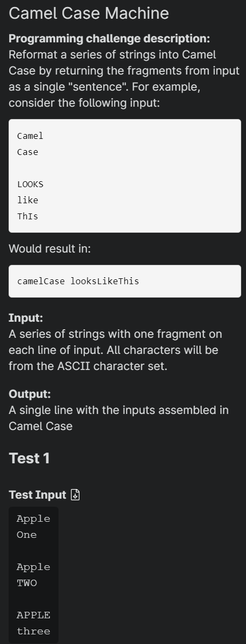
Task: Click the single line output description text
Action: click(x=119, y=418)
